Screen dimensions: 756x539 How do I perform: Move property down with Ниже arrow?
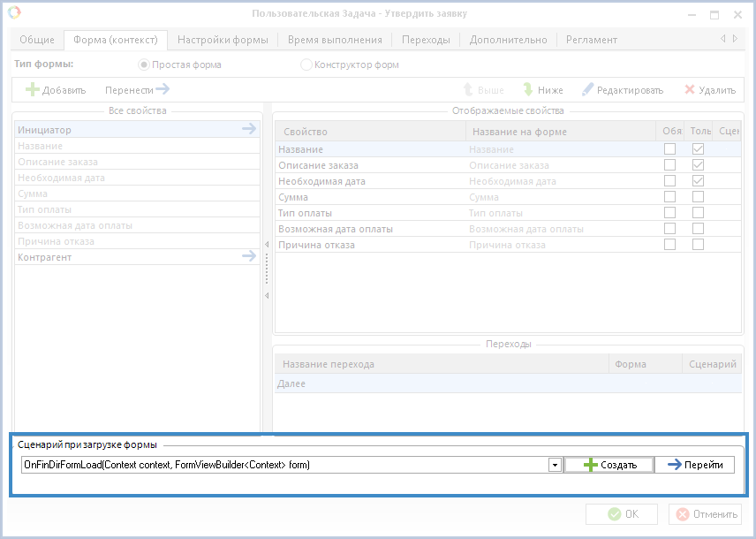coord(528,90)
